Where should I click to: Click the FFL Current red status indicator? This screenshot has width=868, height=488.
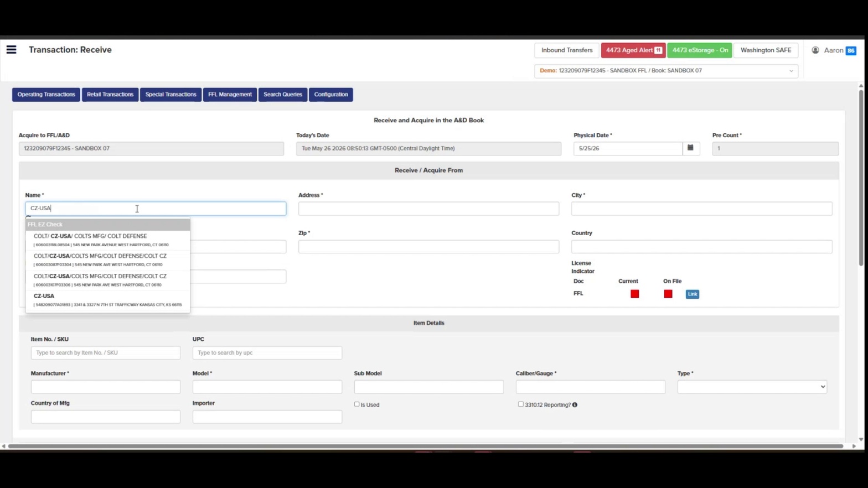(635, 294)
